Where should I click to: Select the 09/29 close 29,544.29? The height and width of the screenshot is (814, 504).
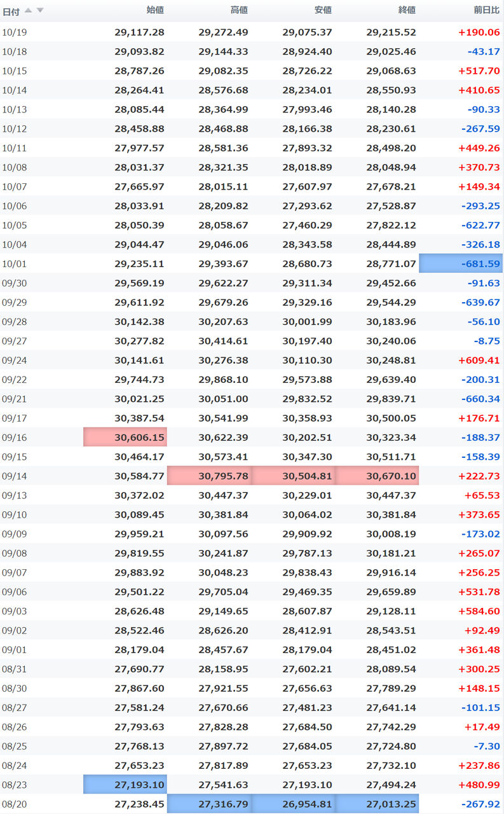tap(391, 302)
